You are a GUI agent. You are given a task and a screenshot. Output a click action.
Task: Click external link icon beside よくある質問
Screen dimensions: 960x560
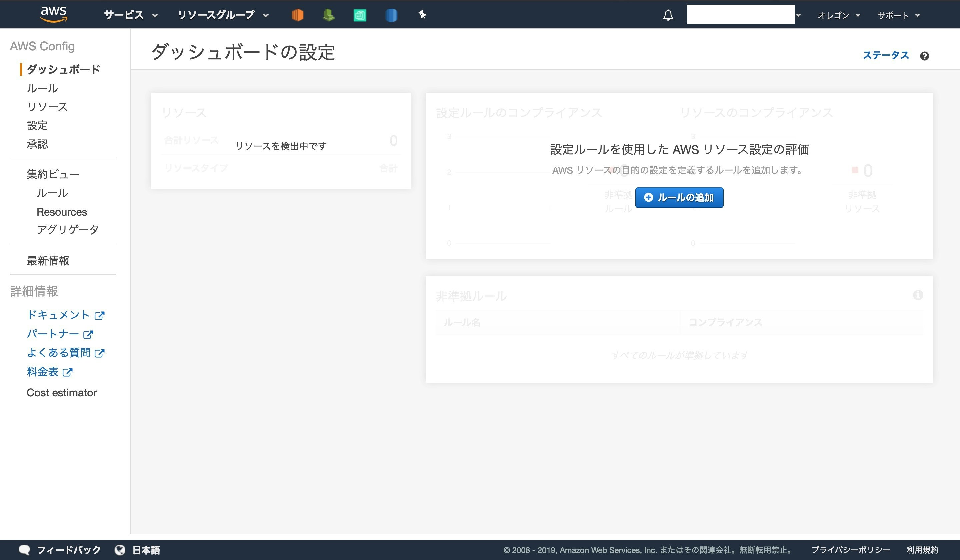pos(99,353)
